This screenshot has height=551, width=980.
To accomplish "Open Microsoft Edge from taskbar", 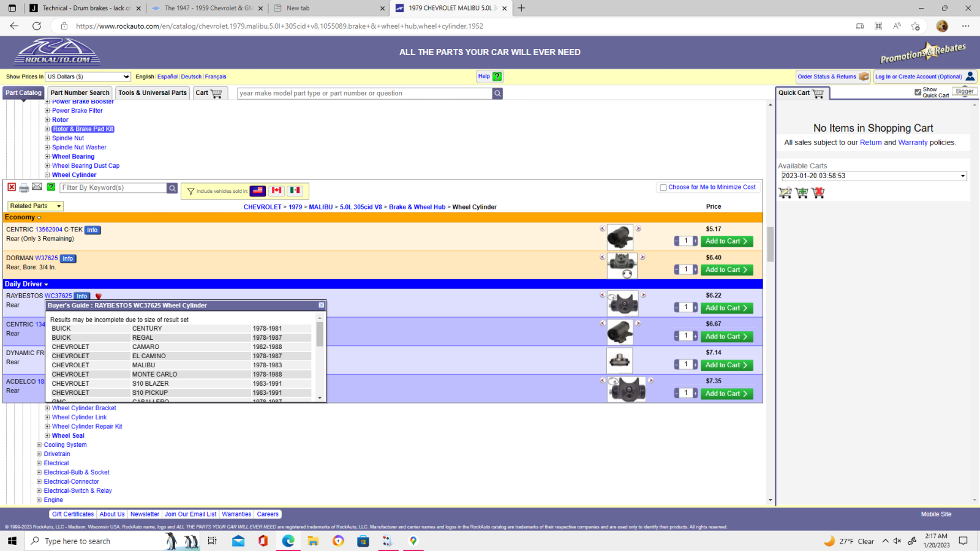I will click(288, 541).
